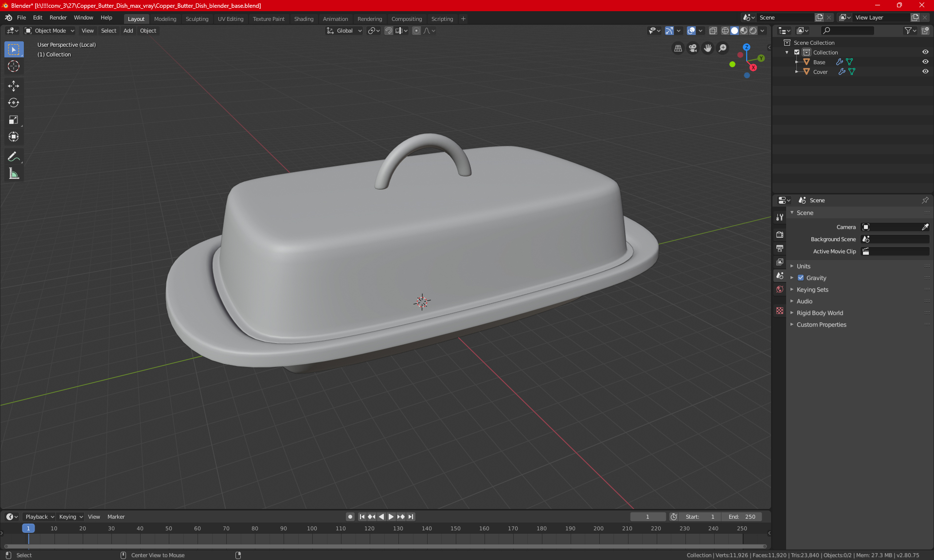Image resolution: width=934 pixels, height=560 pixels.
Task: Click the pin icon in Properties header
Action: coord(925,200)
